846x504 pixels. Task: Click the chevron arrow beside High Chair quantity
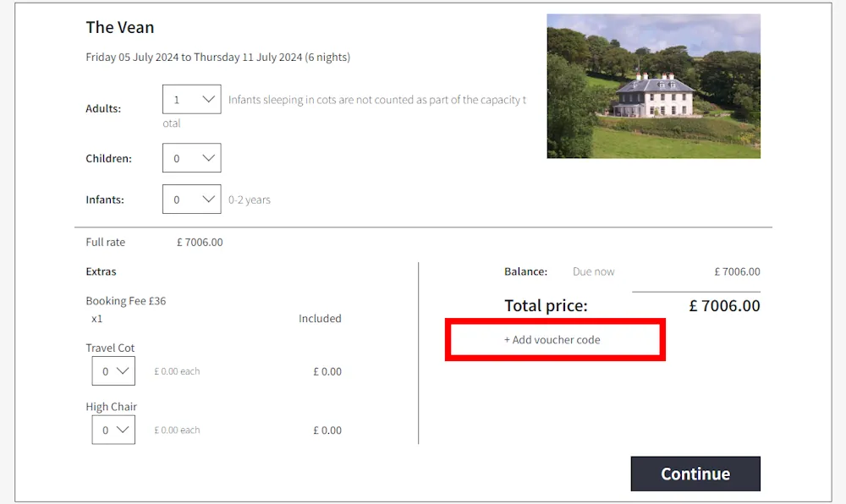(124, 430)
